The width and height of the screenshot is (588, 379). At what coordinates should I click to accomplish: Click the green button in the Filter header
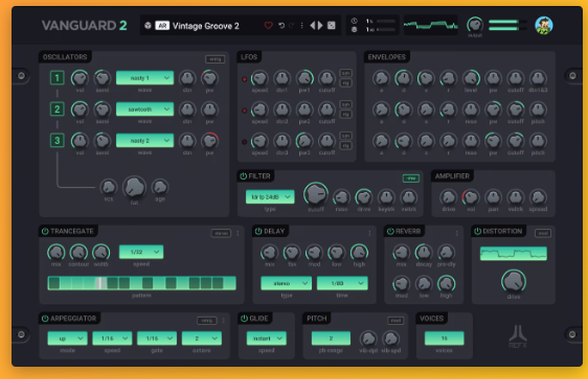pyautogui.click(x=411, y=179)
